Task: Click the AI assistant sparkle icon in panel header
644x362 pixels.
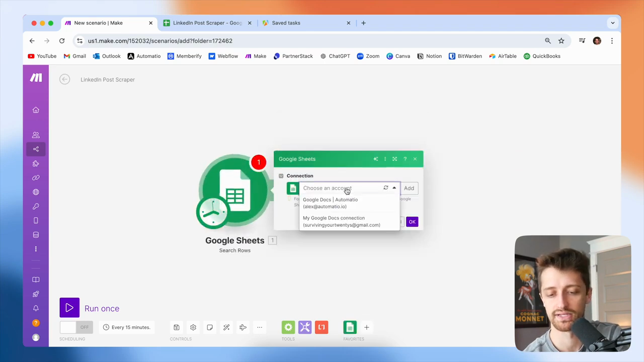Action: [x=375, y=159]
